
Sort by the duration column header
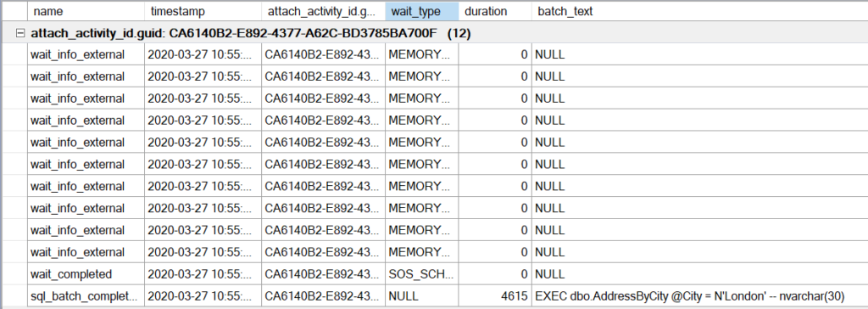pyautogui.click(x=495, y=11)
